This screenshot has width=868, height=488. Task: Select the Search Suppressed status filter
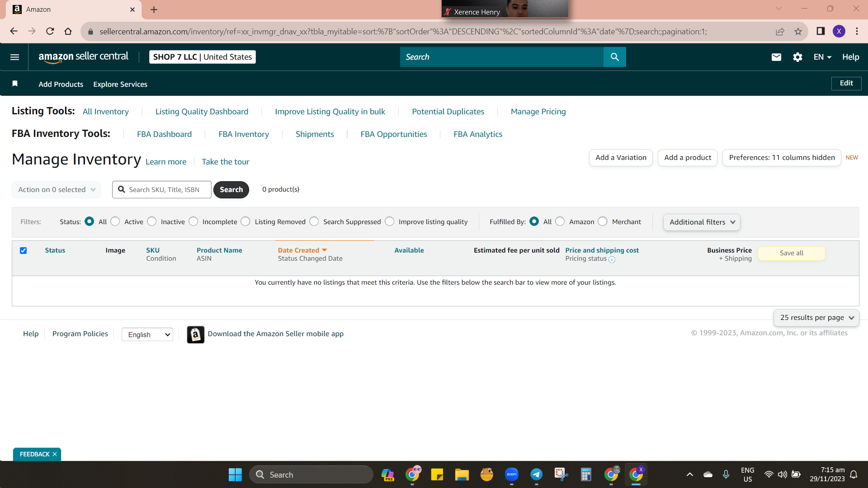[314, 221]
